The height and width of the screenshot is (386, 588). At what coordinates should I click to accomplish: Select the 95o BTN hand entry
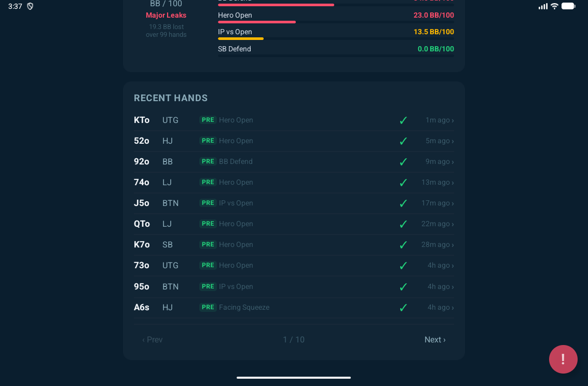tap(294, 286)
